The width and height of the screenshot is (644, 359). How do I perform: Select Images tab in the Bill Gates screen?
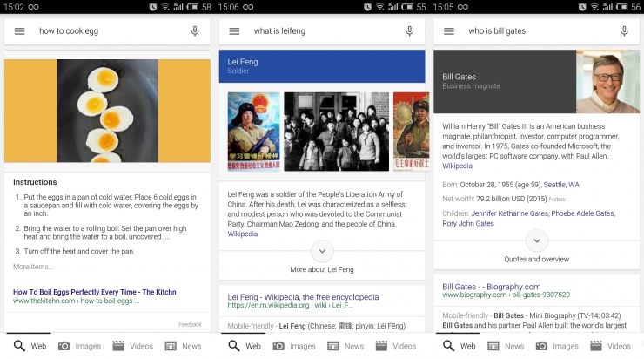557,346
